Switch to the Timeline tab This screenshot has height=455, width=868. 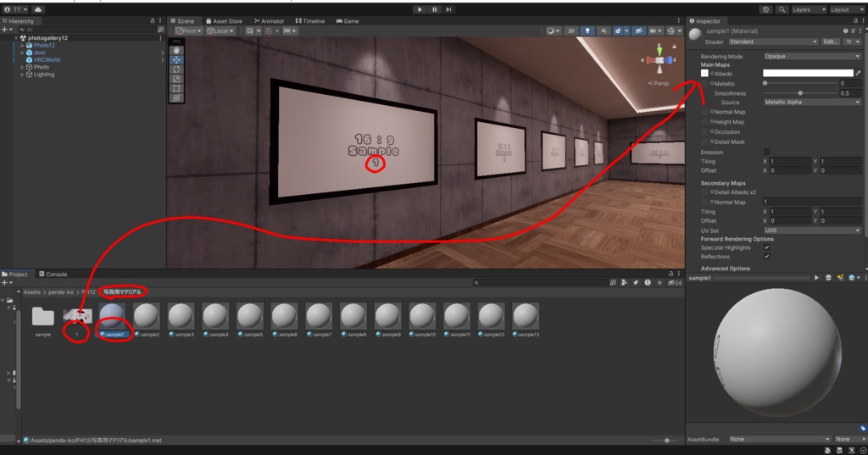(x=310, y=21)
